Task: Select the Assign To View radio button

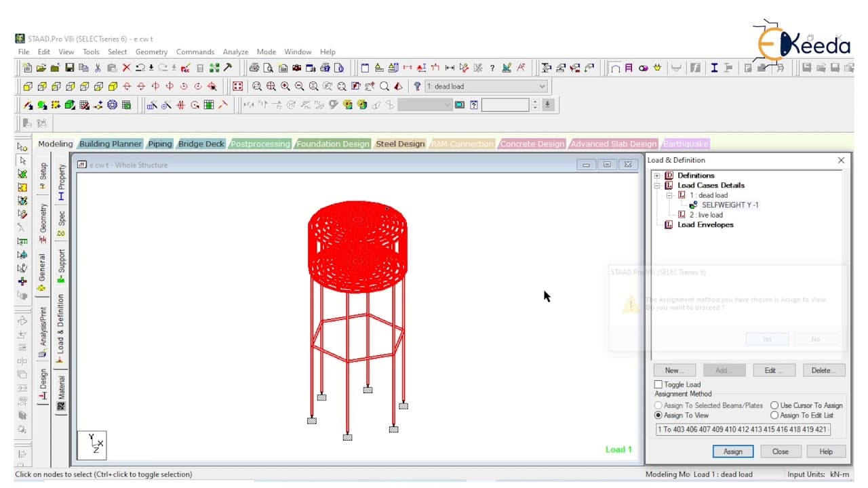Action: coord(658,415)
